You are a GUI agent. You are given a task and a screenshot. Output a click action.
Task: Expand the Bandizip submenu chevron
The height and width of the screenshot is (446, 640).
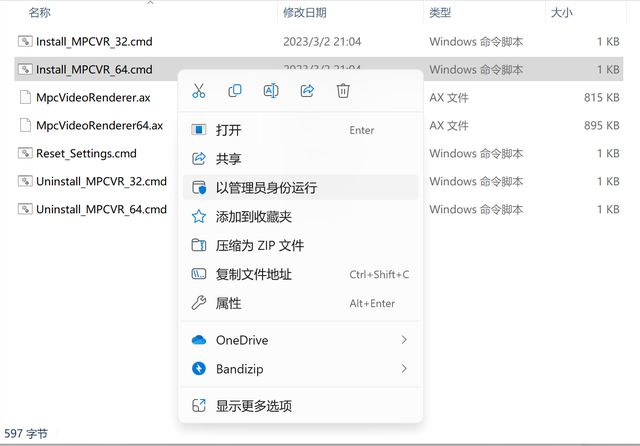pyautogui.click(x=404, y=369)
